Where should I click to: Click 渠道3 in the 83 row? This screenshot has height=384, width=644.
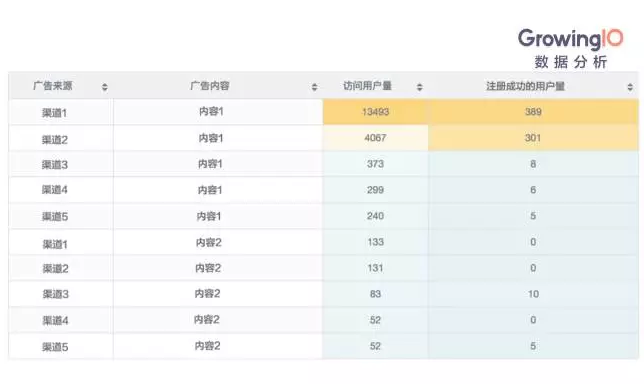pos(55,294)
